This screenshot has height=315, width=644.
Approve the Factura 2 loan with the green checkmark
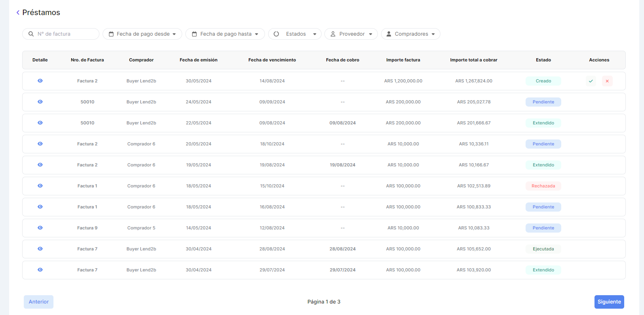click(x=591, y=81)
